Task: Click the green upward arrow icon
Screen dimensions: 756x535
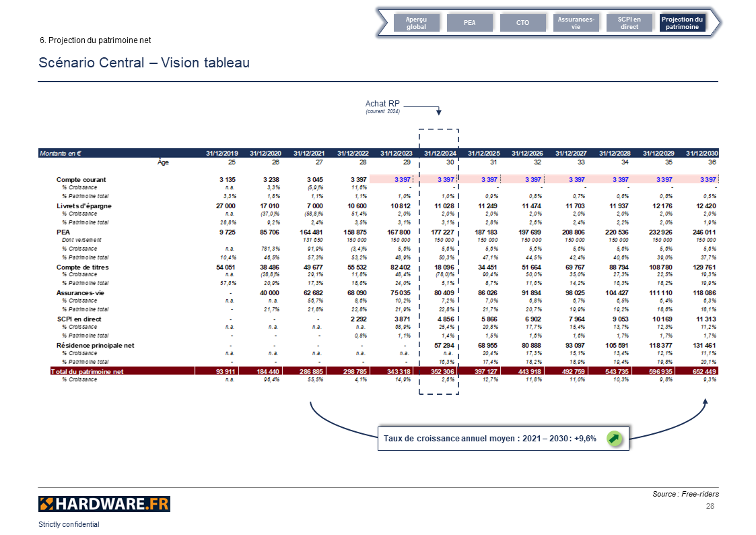Action: pos(614,439)
